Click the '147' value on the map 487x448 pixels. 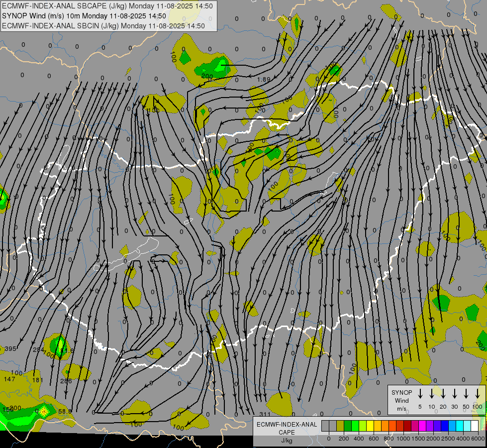pos(9,379)
